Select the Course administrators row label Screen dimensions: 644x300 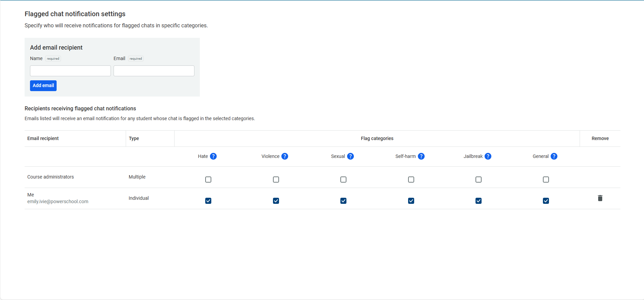[51, 177]
